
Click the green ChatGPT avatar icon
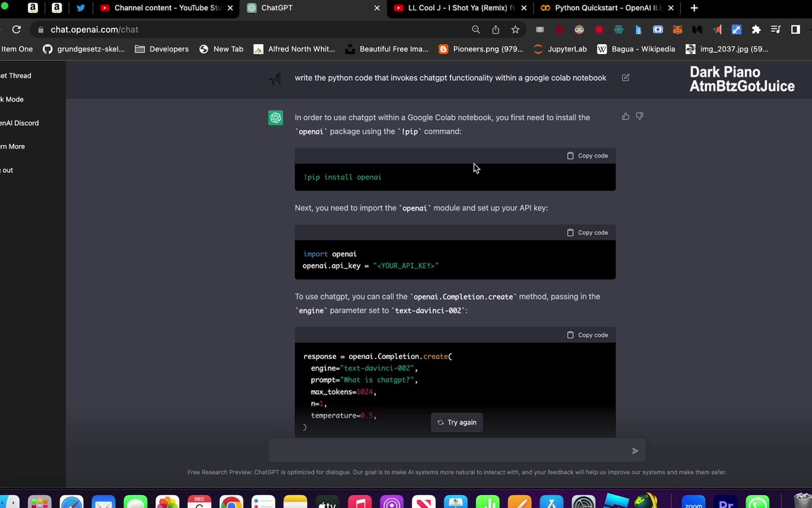click(x=275, y=118)
